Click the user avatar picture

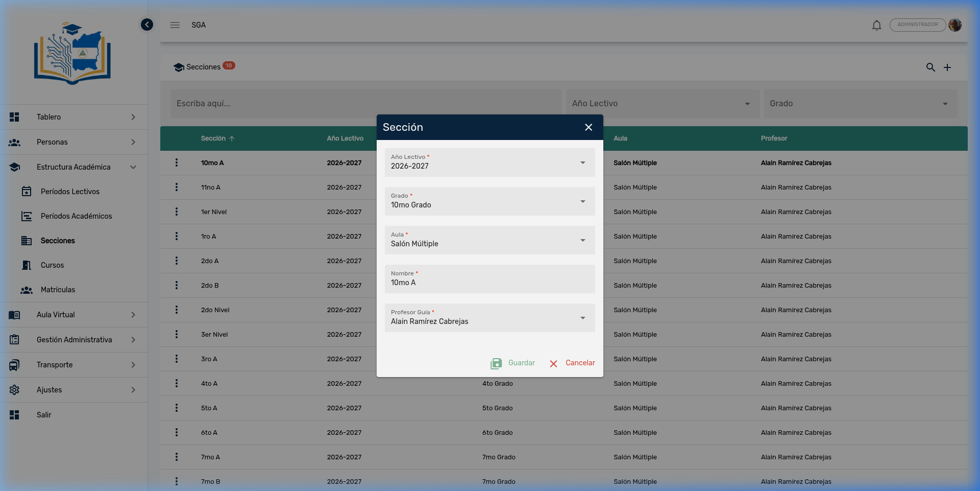point(955,25)
